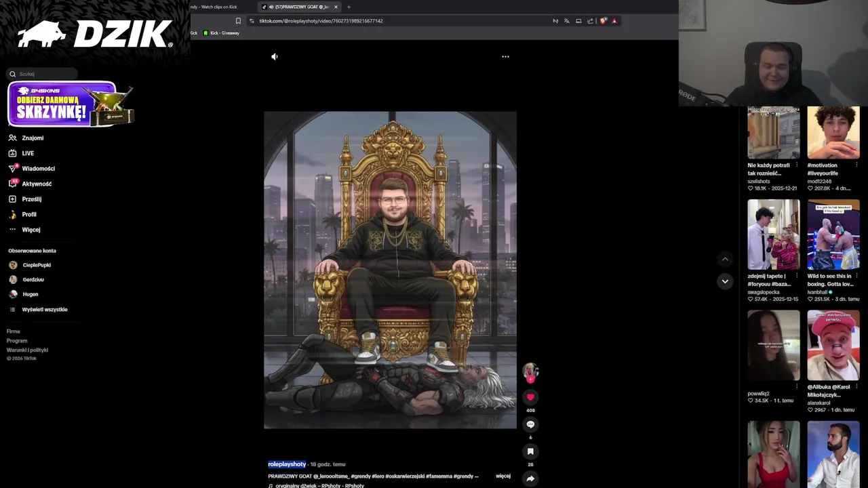Open 'zdejmij tapete' video thumbnail
Viewport: 868px width, 488px height.
pyautogui.click(x=774, y=235)
